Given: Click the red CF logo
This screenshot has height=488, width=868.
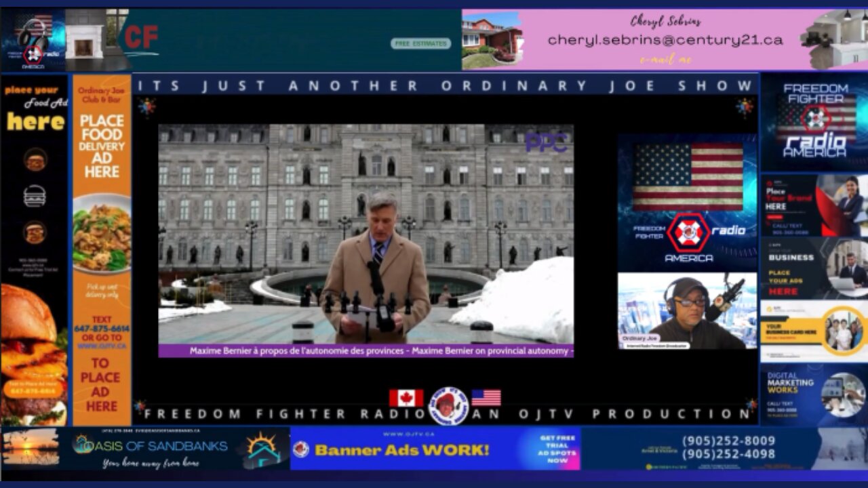Looking at the screenshot, I should [x=141, y=37].
